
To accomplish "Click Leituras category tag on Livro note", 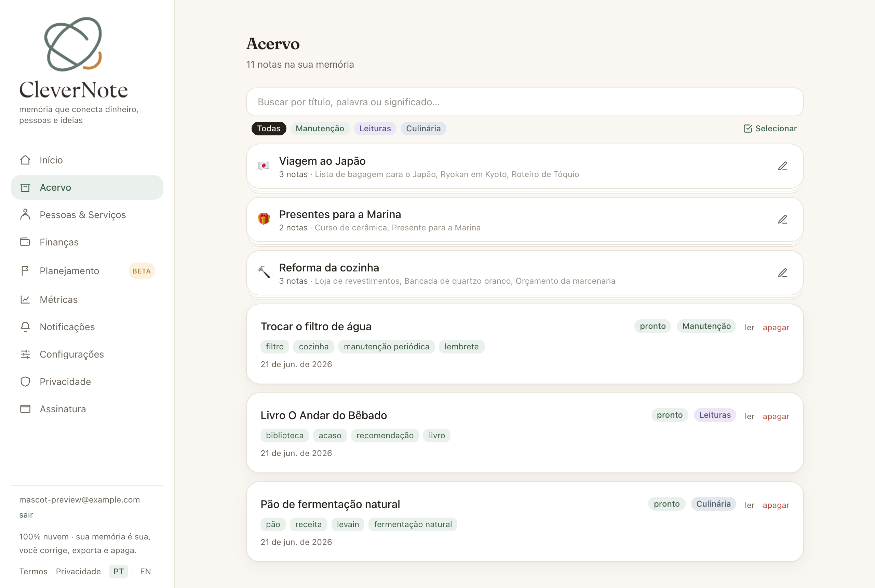I will [715, 415].
